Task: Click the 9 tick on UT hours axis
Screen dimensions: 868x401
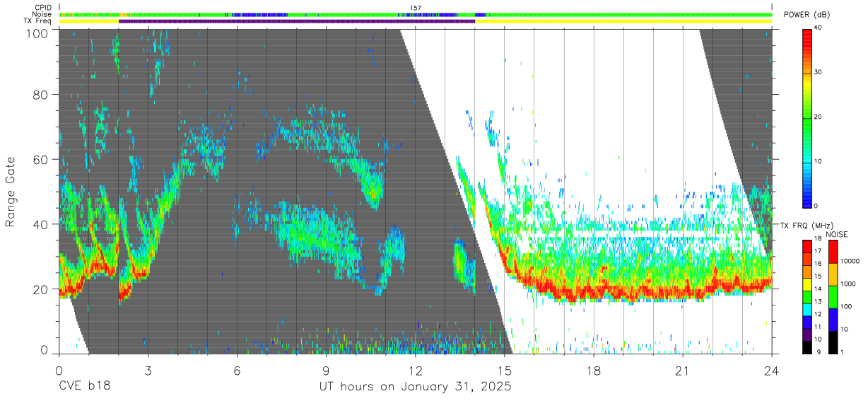Action: (326, 370)
